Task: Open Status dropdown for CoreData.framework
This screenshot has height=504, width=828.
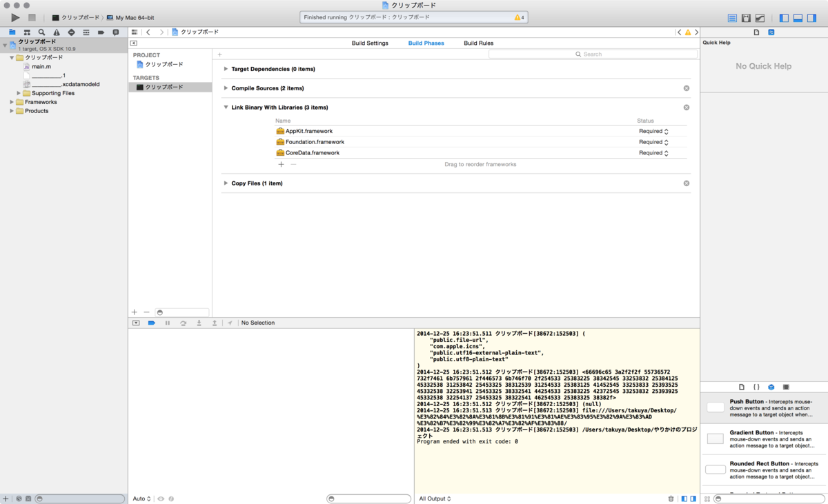Action: click(653, 153)
